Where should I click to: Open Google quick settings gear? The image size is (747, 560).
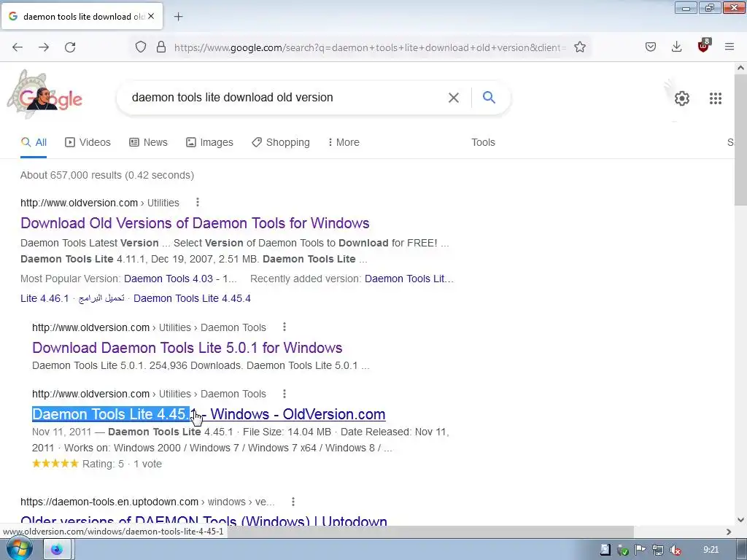coord(682,98)
